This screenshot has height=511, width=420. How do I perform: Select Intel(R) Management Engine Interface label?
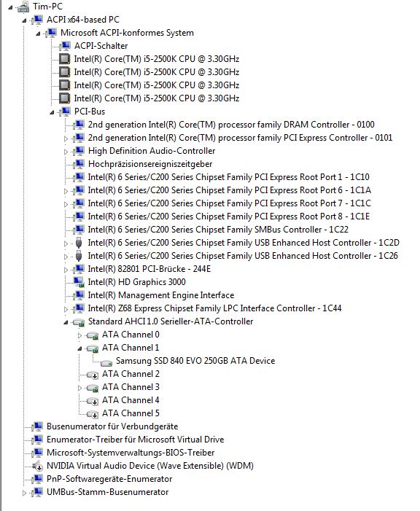point(160,295)
